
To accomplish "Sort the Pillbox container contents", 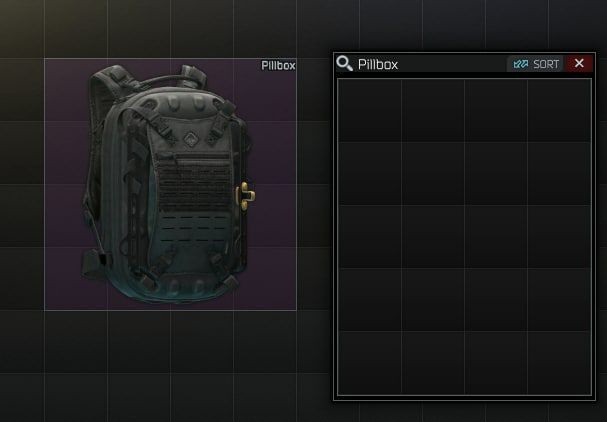I will tap(535, 64).
